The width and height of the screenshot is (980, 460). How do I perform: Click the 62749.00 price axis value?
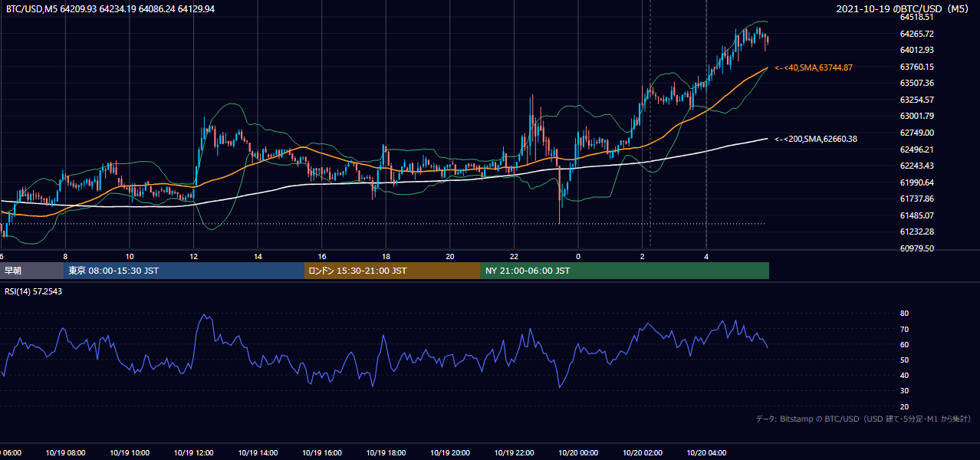[916, 133]
